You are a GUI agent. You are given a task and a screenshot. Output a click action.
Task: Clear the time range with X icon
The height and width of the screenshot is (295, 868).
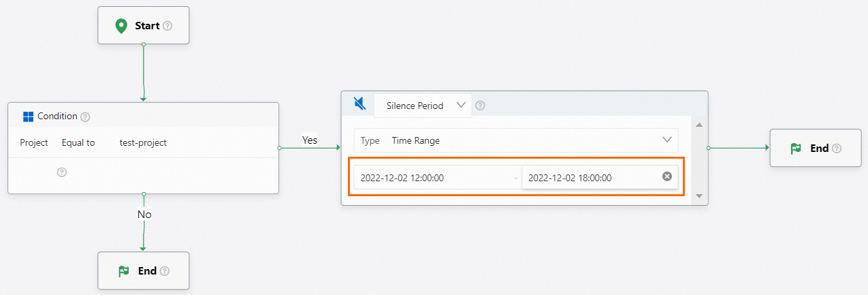pos(667,177)
